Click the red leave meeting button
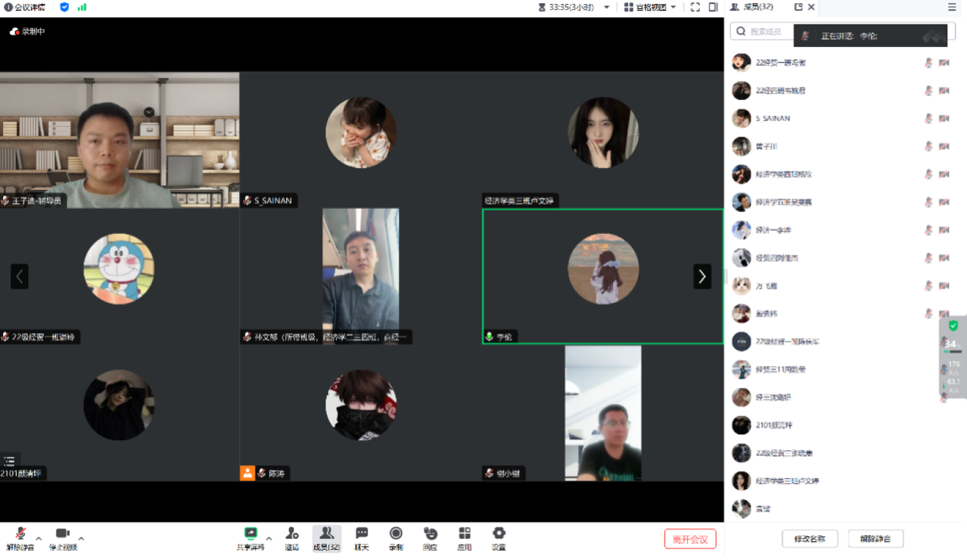Image resolution: width=967 pixels, height=560 pixels. click(x=690, y=539)
